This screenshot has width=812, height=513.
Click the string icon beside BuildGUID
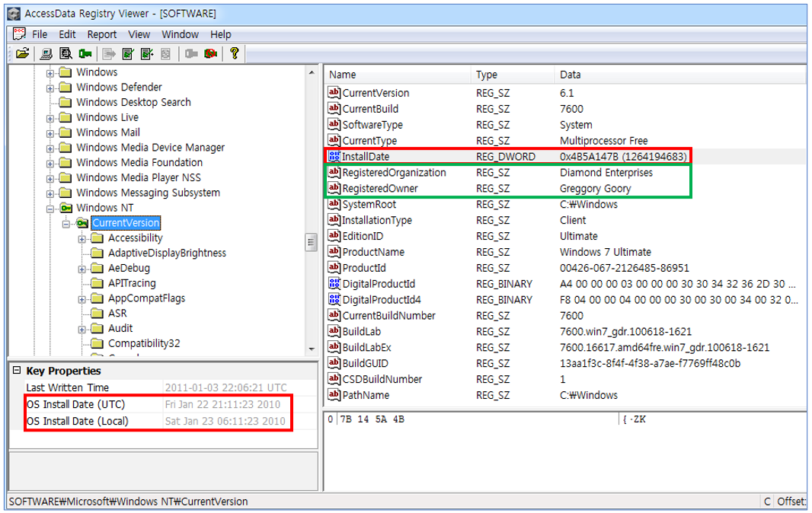[x=334, y=363]
